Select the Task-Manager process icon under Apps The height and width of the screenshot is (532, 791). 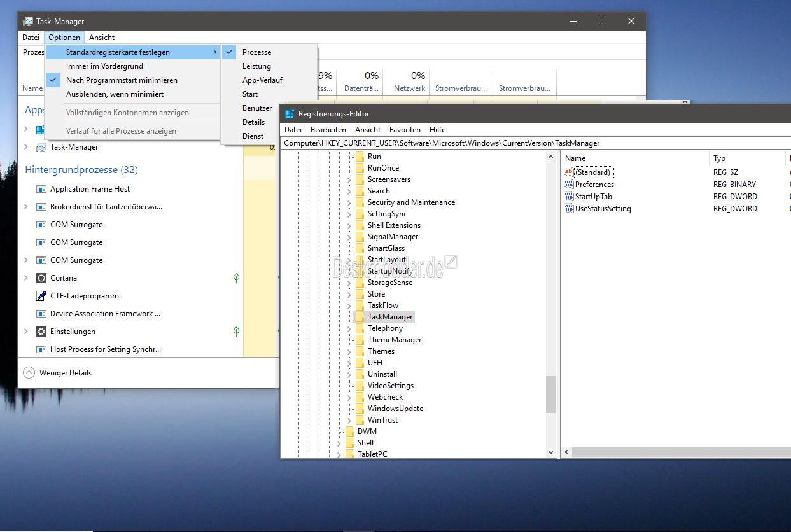(41, 147)
